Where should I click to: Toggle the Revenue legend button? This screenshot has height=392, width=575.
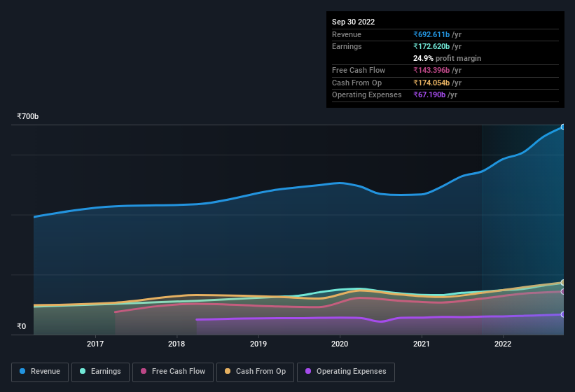pyautogui.click(x=40, y=372)
